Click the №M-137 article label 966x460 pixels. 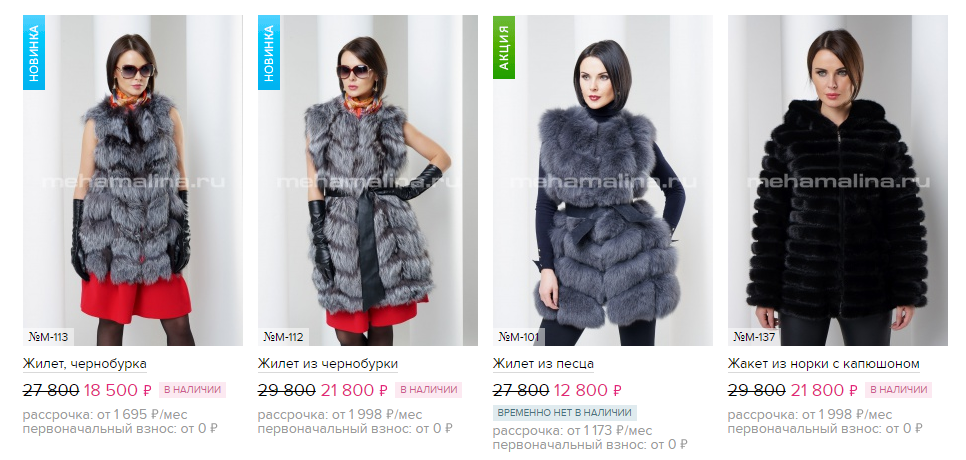coord(754,337)
